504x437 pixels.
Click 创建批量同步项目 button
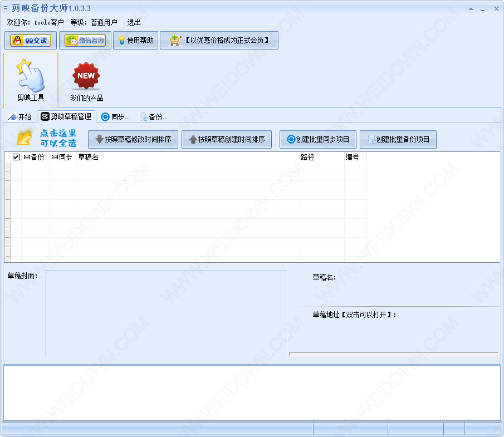[318, 140]
